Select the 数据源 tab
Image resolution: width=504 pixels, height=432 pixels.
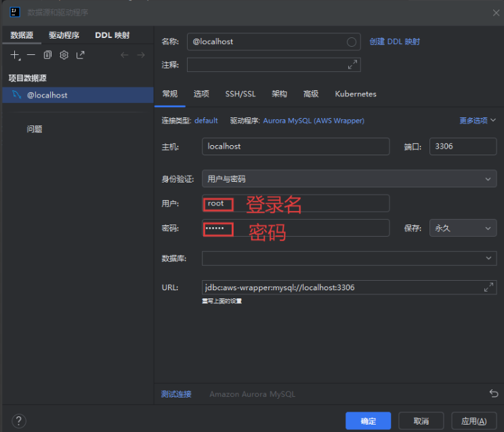[x=22, y=35]
